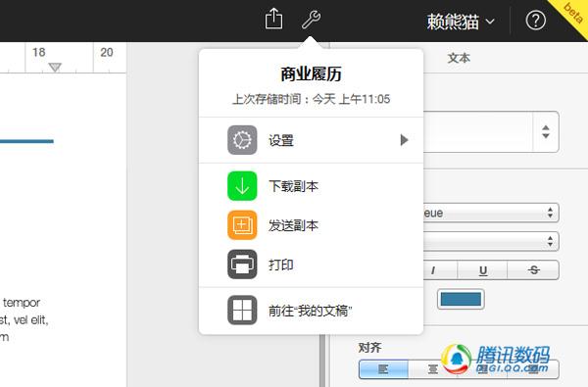Click the document title 商业履历
This screenshot has height=387, width=588.
click(x=311, y=73)
